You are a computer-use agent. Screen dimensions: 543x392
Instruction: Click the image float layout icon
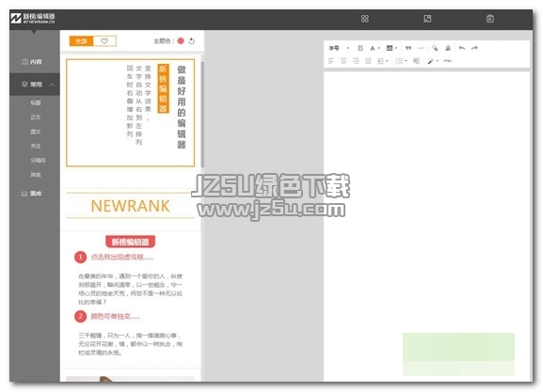[x=416, y=61]
